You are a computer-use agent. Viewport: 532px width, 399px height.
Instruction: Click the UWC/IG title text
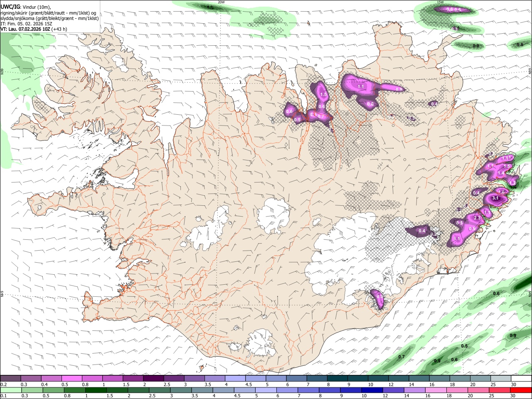[10, 7]
